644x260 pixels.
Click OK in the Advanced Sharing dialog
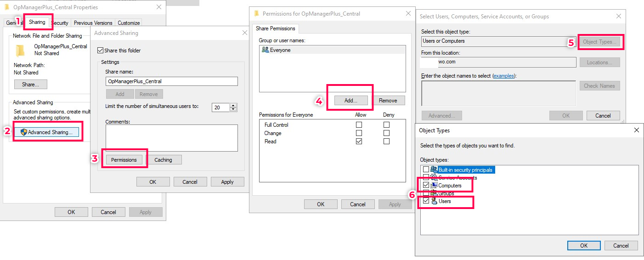tap(153, 182)
